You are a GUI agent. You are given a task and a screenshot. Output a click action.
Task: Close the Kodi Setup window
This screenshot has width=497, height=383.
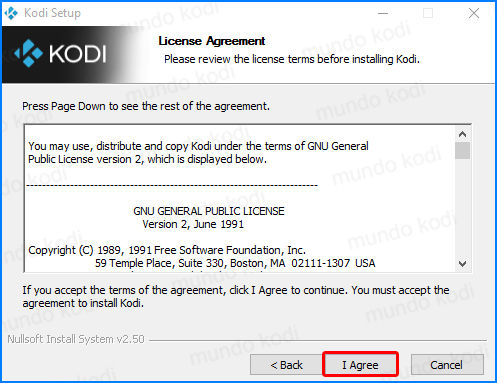tap(474, 13)
